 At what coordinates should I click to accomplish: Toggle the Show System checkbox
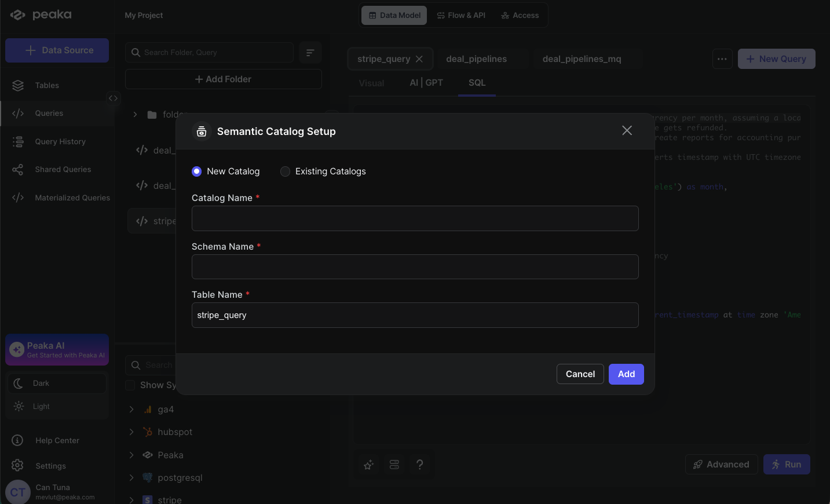130,386
